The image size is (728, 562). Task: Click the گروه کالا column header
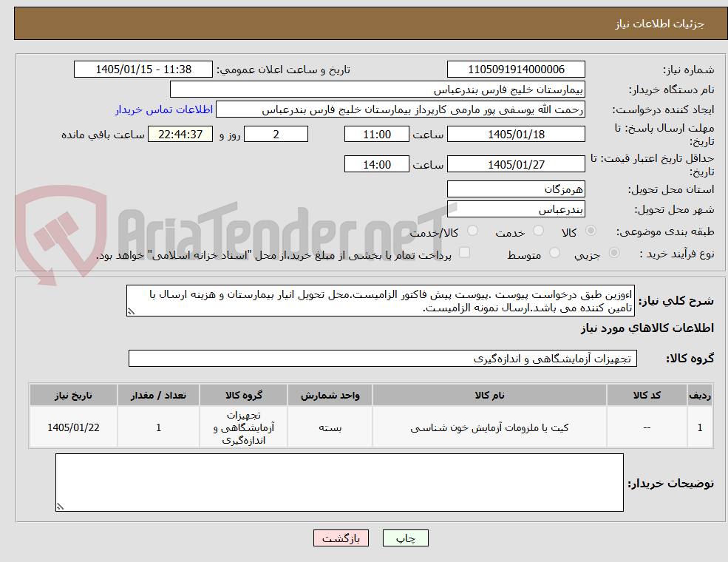[x=244, y=396]
